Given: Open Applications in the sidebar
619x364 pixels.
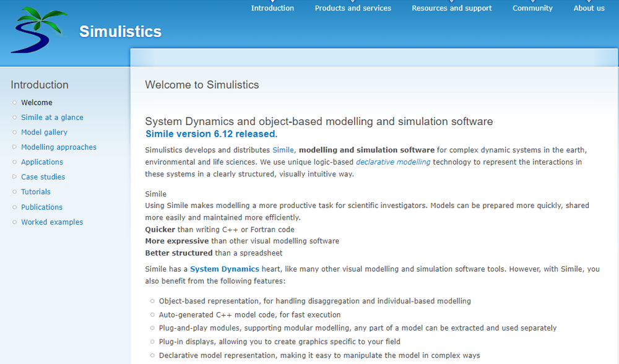Looking at the screenshot, I should [42, 162].
